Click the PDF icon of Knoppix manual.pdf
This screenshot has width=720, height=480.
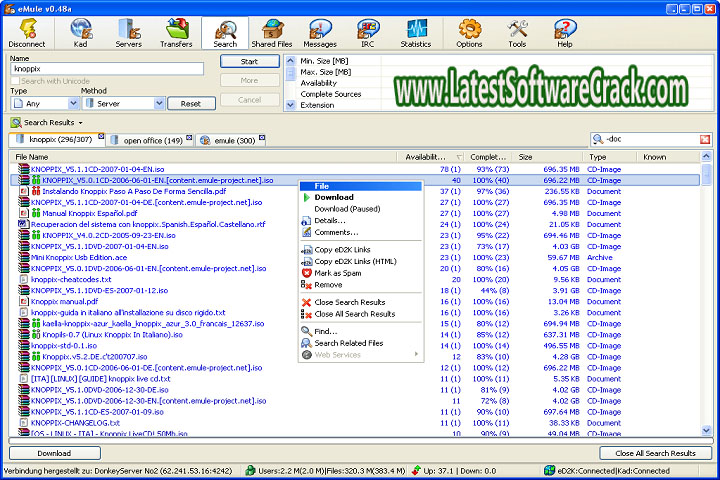tap(24, 302)
